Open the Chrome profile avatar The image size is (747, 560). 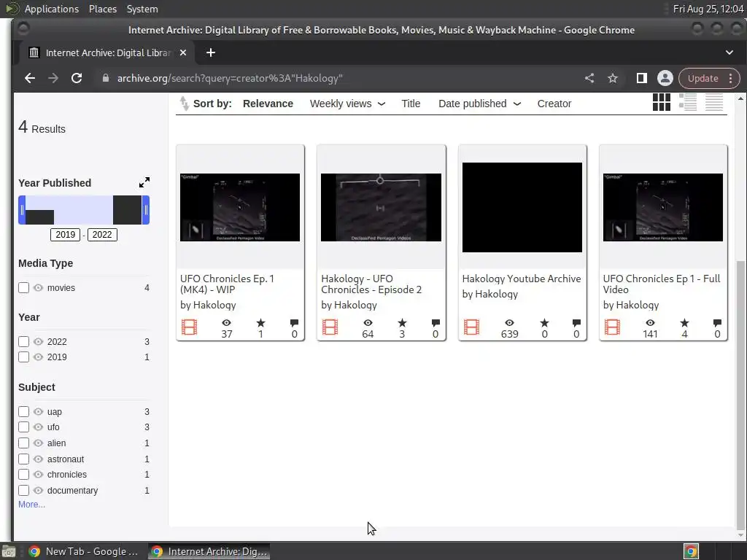(665, 78)
